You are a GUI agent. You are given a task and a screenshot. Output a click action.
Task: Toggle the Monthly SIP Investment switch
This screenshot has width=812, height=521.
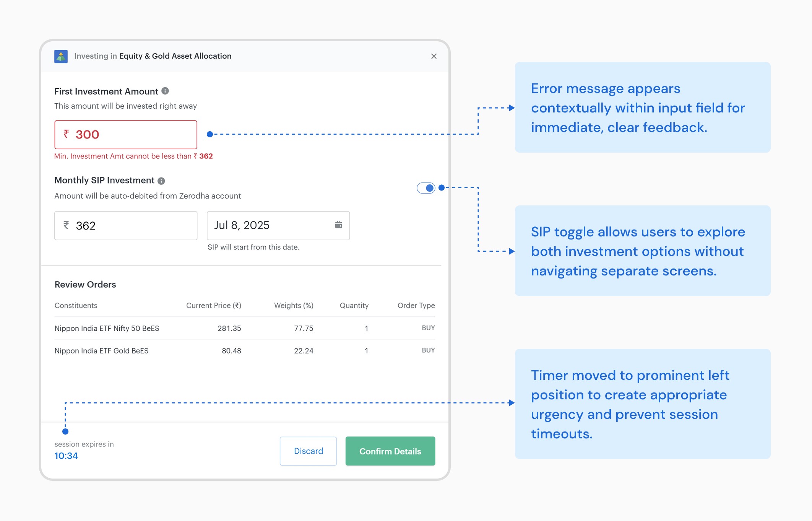point(426,188)
